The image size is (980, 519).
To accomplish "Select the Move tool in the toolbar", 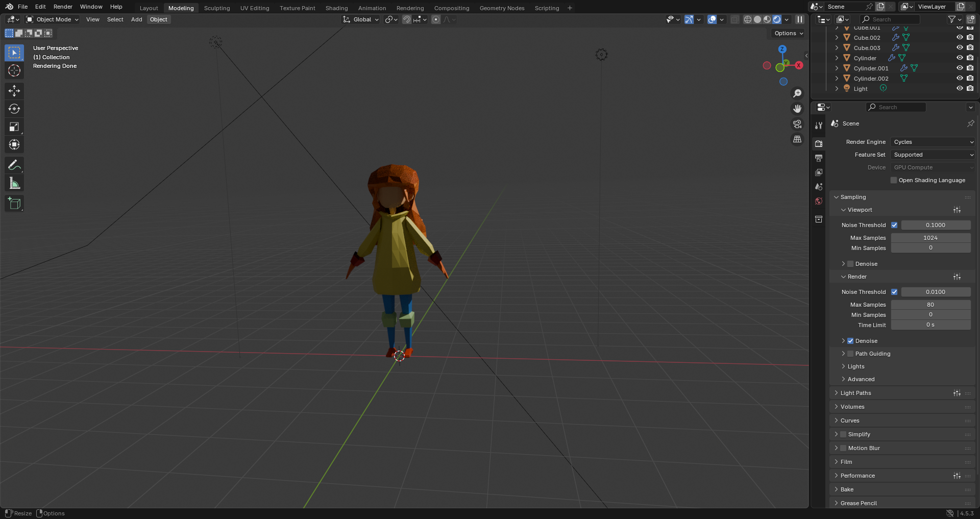I will (14, 91).
